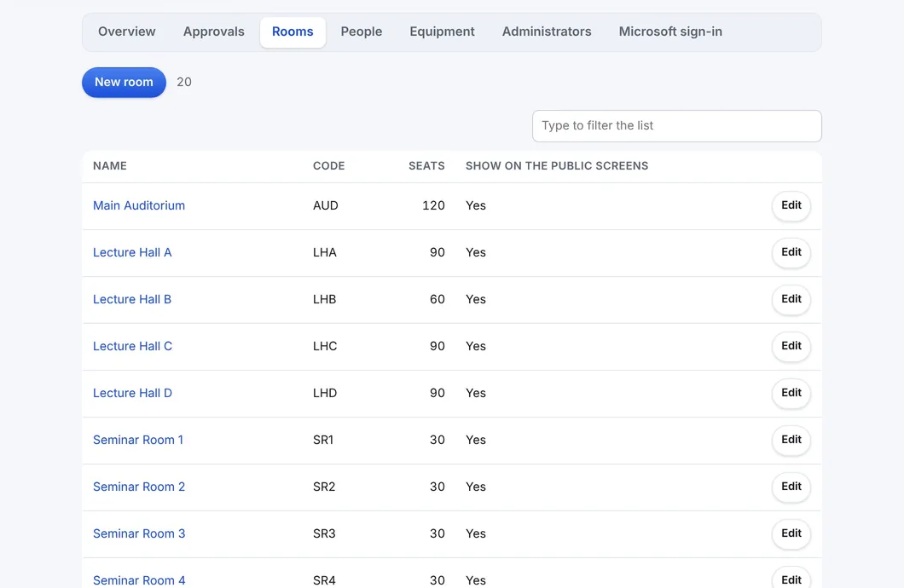Select the LHD room code cell
The image size is (904, 588).
point(325,393)
